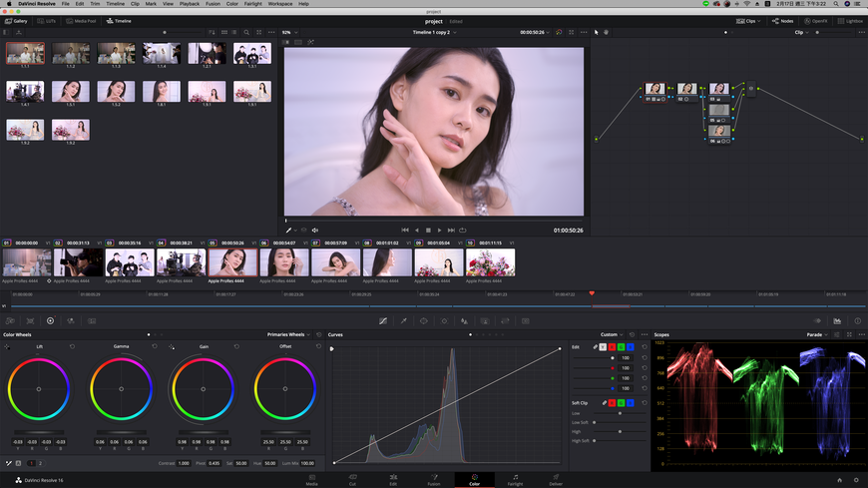The height and width of the screenshot is (488, 868).
Task: Enable the green channel in Soft Clip
Action: pyautogui.click(x=621, y=402)
